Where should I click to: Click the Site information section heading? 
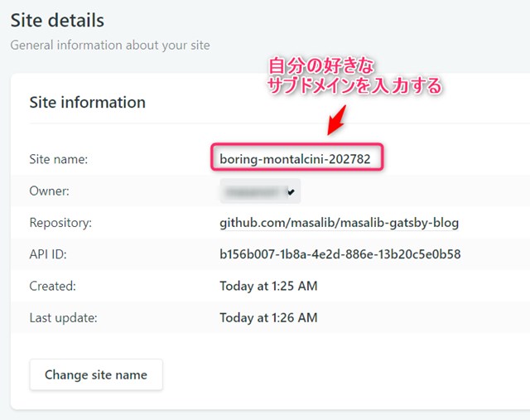(x=88, y=102)
